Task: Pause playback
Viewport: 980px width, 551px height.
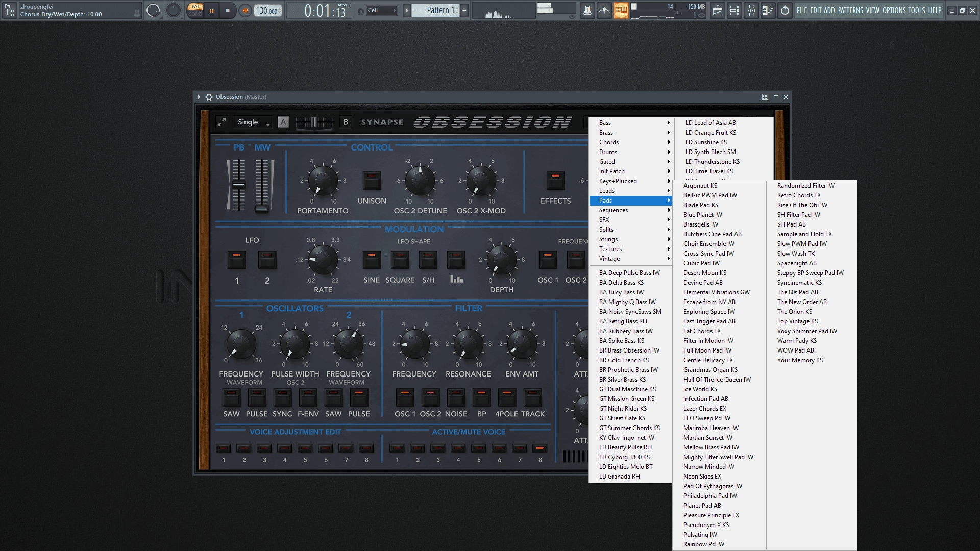Action: click(211, 11)
